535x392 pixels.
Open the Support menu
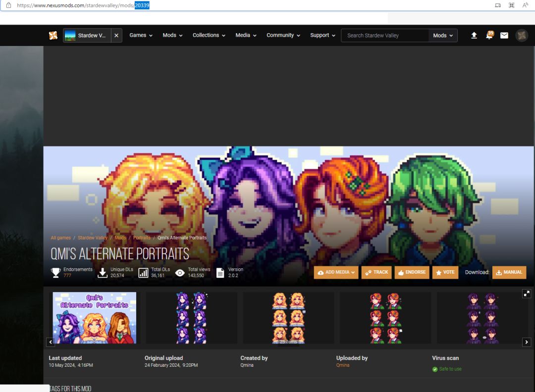322,35
